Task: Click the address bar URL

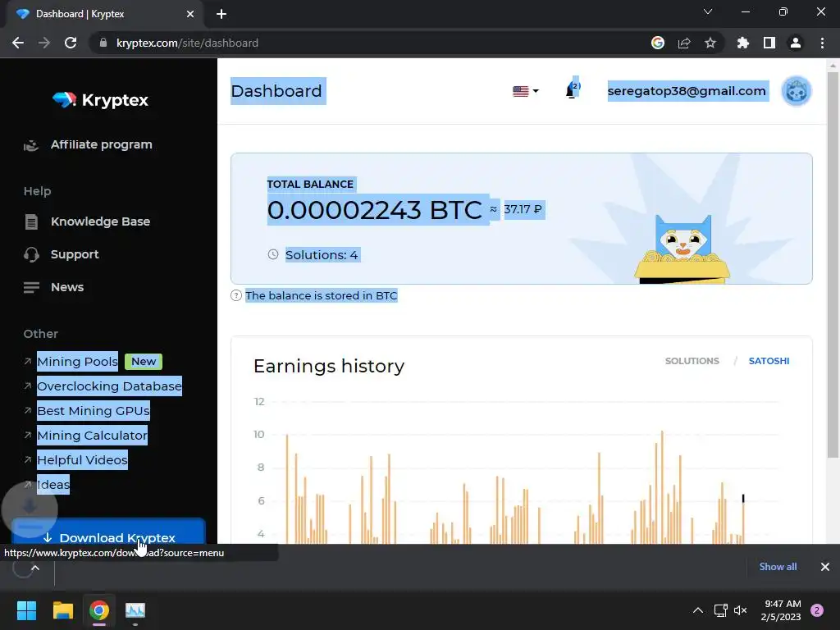Action: [188, 43]
